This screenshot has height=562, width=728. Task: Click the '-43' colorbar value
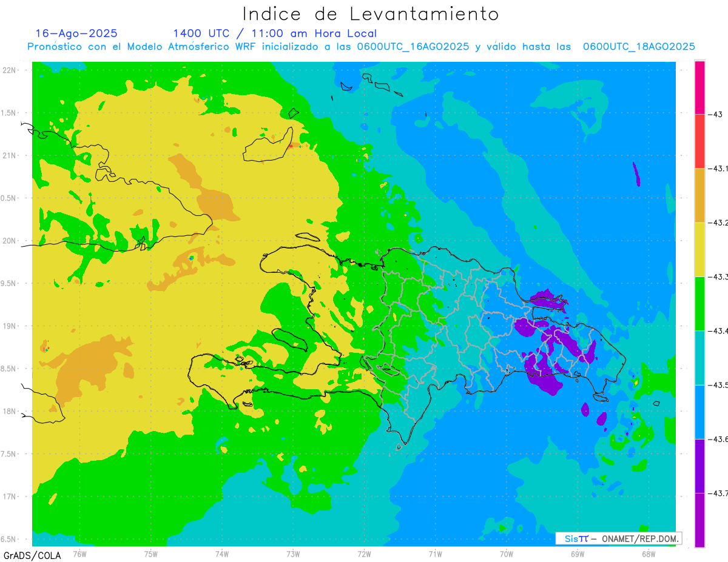click(715, 114)
